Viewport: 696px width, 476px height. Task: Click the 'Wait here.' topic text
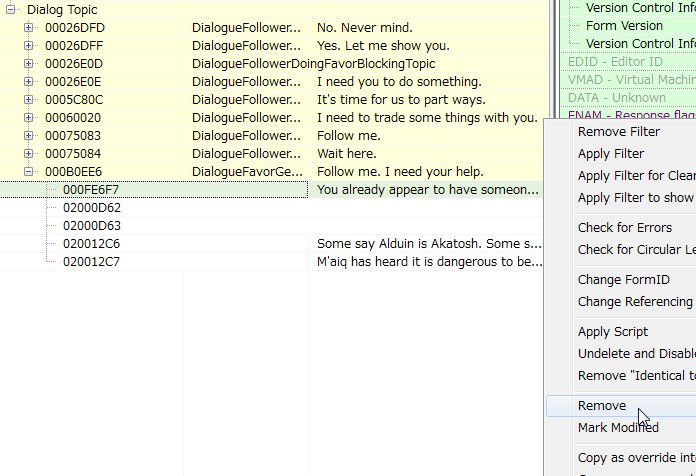click(347, 154)
